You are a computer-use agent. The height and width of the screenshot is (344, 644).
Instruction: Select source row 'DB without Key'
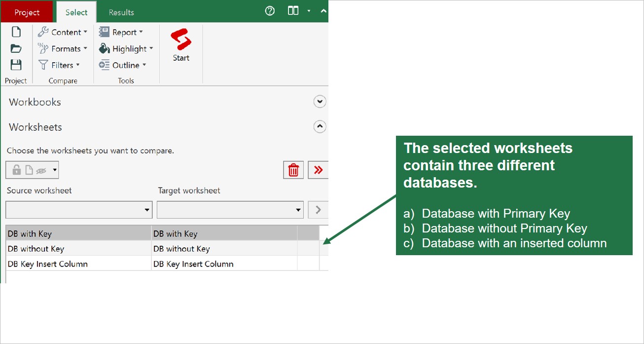(x=79, y=249)
